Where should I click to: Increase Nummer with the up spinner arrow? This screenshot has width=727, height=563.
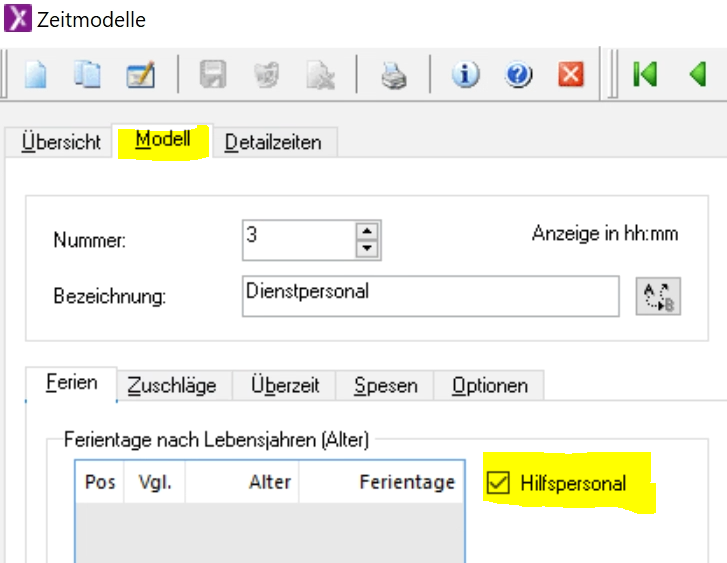point(367,230)
